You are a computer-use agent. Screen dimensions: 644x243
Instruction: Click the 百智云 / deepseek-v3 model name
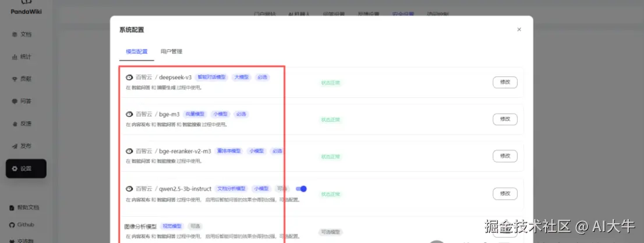[x=164, y=78]
